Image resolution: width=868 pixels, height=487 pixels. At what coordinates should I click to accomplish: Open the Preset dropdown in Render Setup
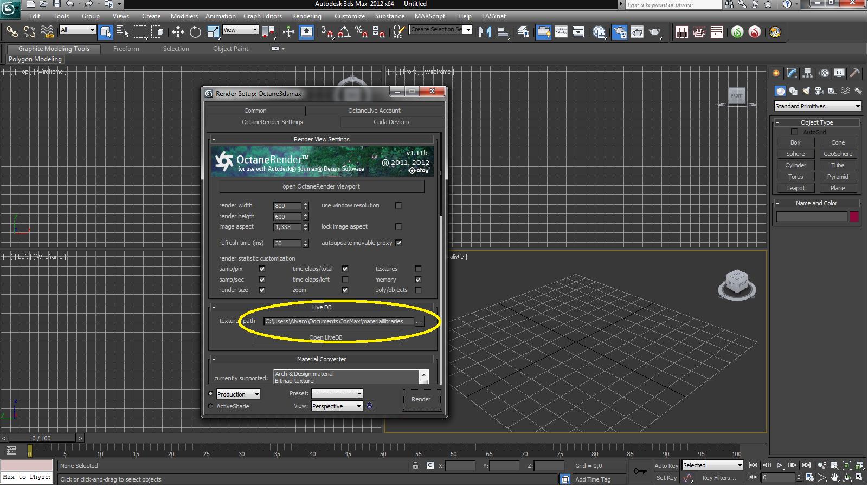[337, 394]
